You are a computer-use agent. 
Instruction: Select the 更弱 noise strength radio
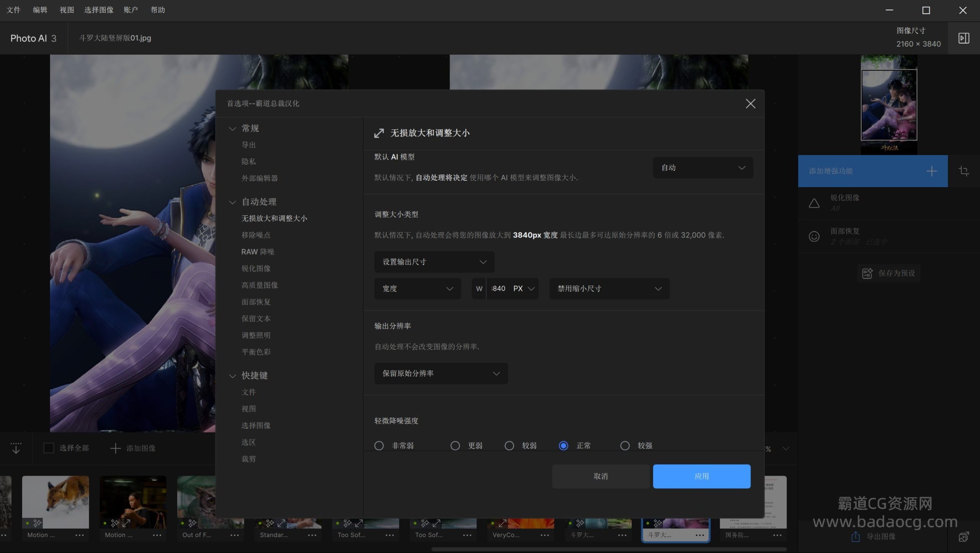point(455,445)
